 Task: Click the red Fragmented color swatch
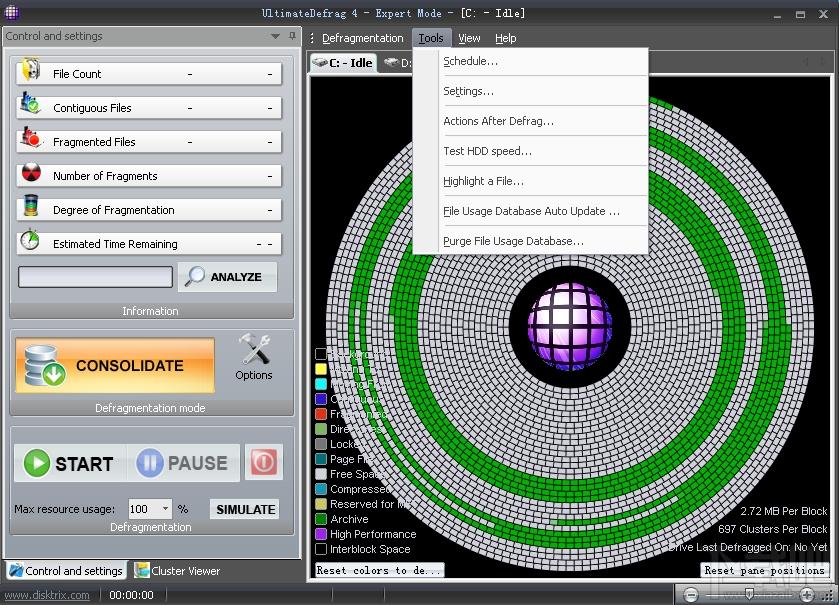[321, 414]
